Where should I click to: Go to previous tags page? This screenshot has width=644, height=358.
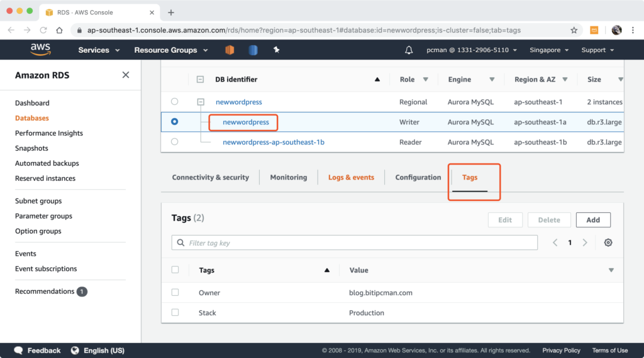[x=555, y=242]
